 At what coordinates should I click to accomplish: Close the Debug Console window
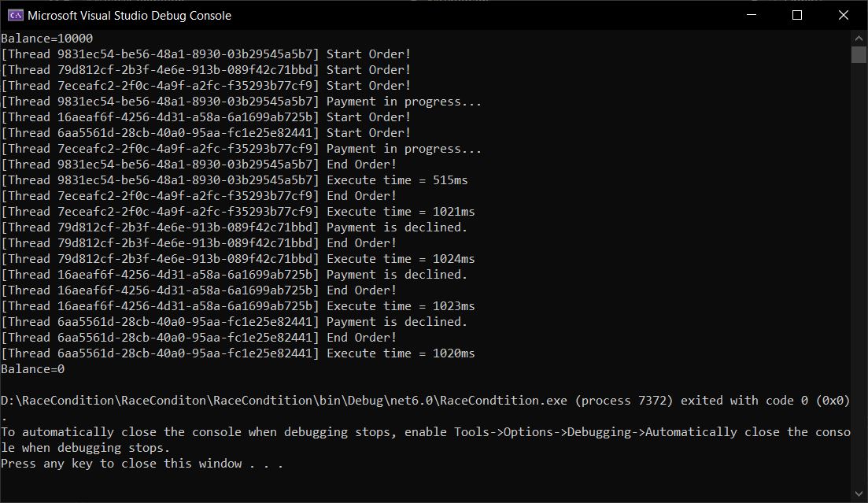[x=844, y=15]
